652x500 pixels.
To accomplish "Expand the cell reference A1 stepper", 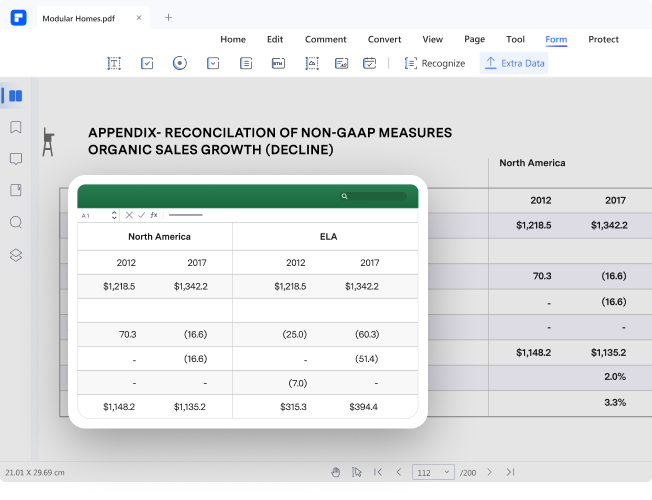I will point(114,215).
